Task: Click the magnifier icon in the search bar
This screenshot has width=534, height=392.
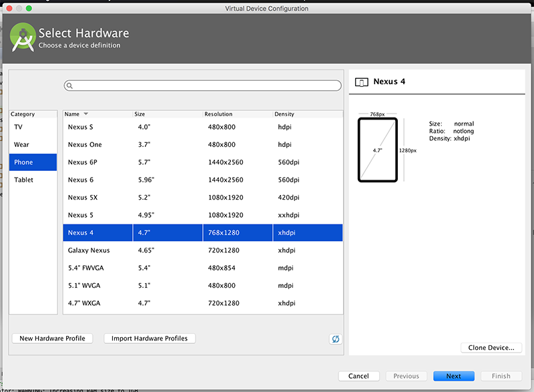Action: point(69,85)
